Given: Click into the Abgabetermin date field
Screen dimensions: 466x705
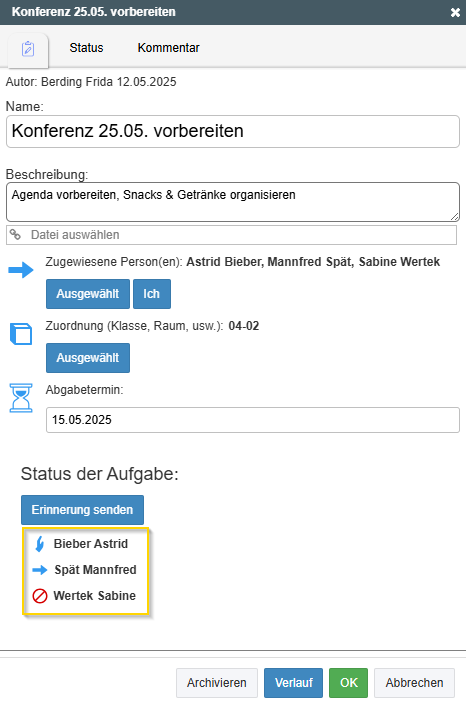Looking at the screenshot, I should pos(253,420).
